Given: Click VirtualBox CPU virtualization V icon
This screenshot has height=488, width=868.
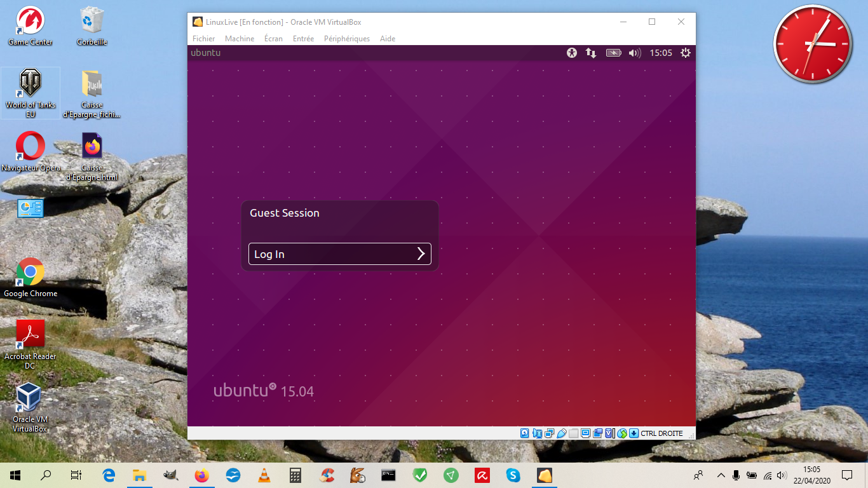Looking at the screenshot, I should pyautogui.click(x=609, y=433).
